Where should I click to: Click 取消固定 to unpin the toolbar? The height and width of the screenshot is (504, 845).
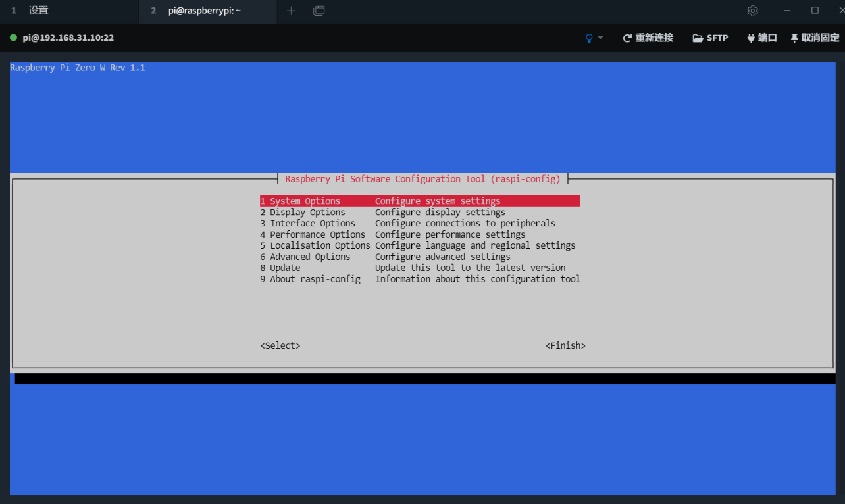(x=815, y=38)
